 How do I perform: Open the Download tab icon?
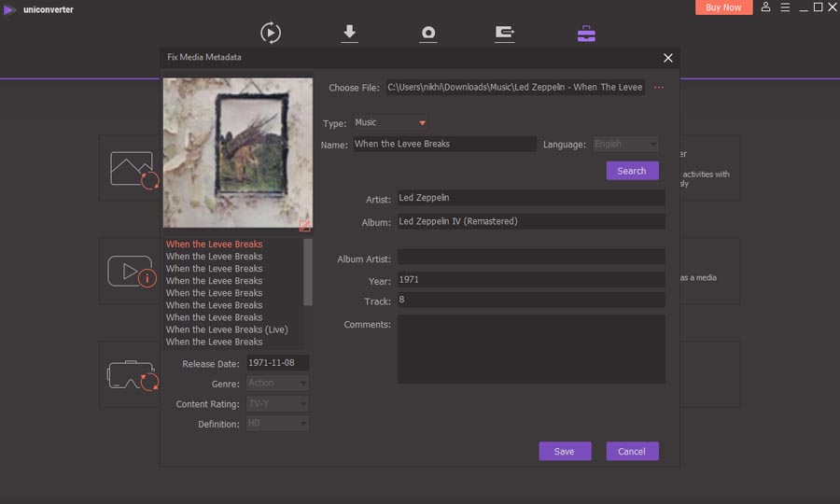pos(349,34)
